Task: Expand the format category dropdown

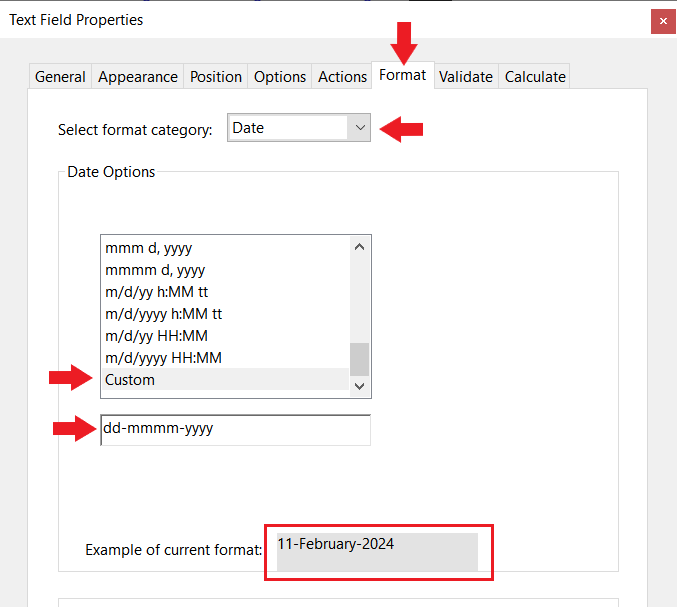Action: coord(359,128)
